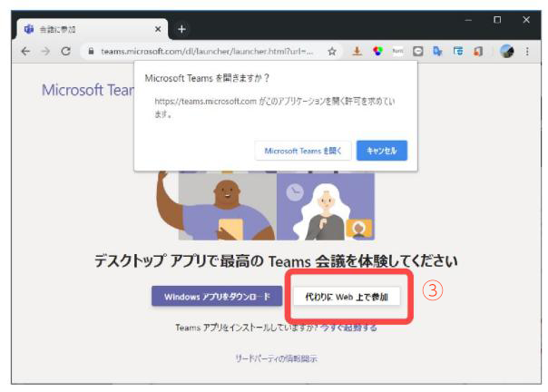Click the padlock site info icon
The image size is (548, 392).
coord(91,52)
